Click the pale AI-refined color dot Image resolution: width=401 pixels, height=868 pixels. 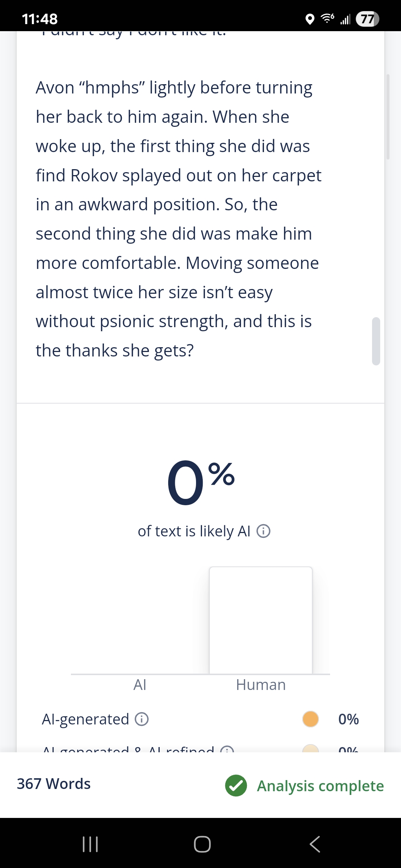click(310, 749)
